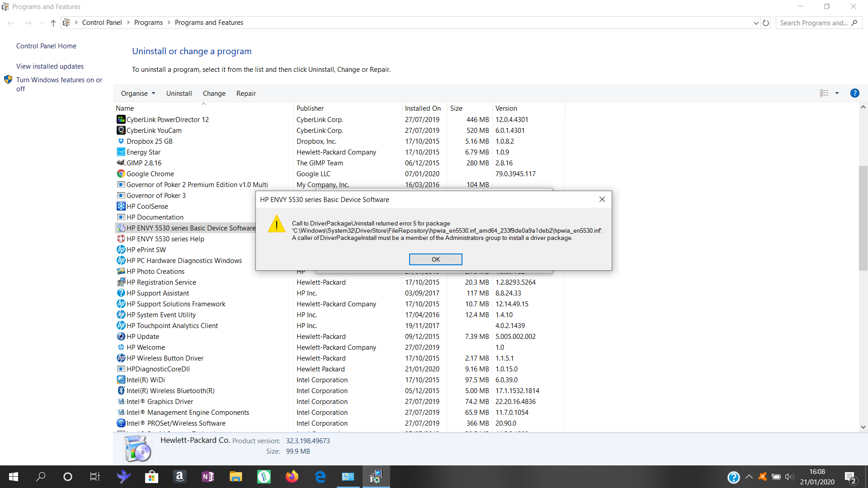
Task: Click the HP ePrint SW icon
Action: (x=121, y=249)
